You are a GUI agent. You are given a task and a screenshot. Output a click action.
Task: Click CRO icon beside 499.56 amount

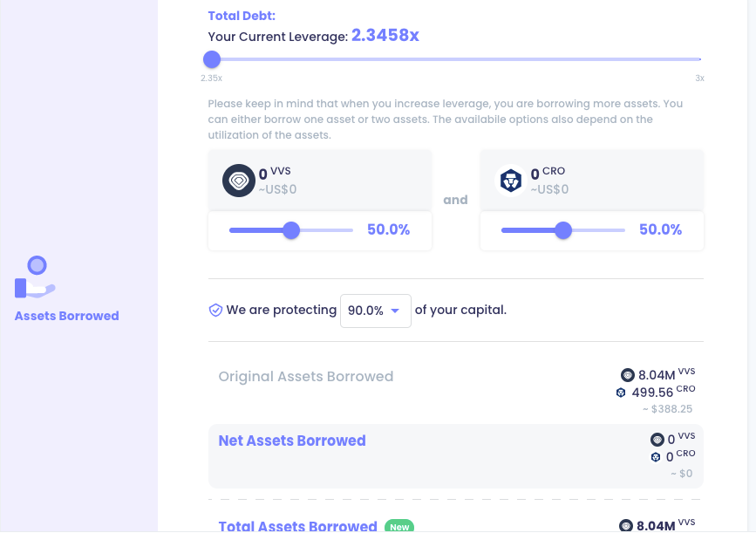coord(621,393)
